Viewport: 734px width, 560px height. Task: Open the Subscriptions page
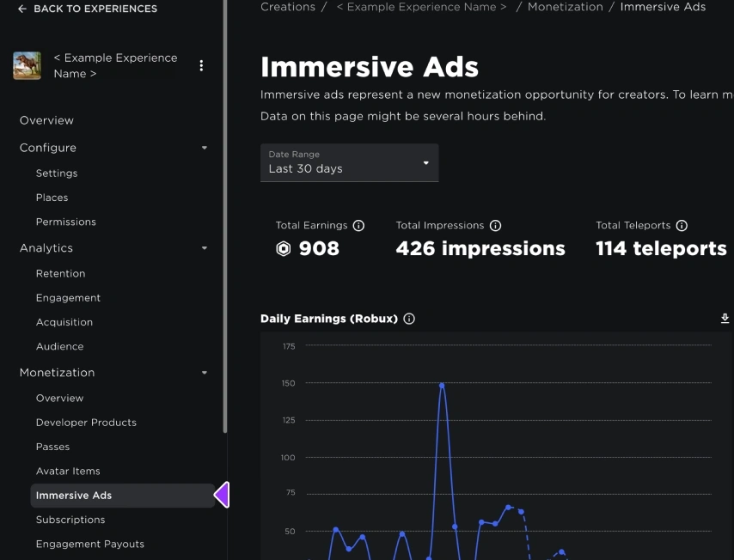(70, 520)
